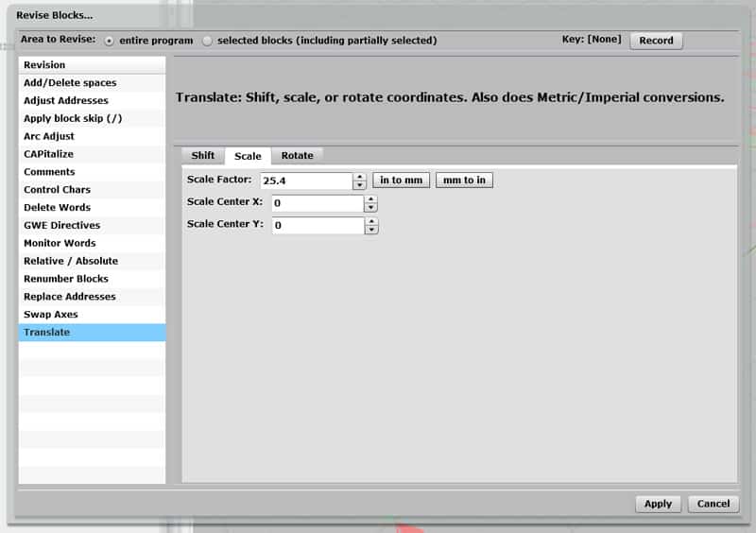Choose Arc Adjust from revision list
This screenshot has height=533, width=756.
pos(49,136)
